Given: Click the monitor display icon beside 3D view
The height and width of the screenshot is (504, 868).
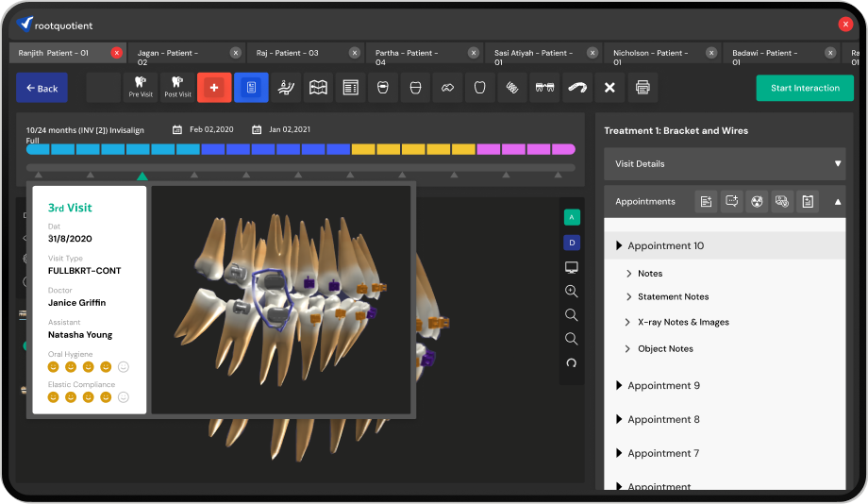Looking at the screenshot, I should [x=572, y=267].
